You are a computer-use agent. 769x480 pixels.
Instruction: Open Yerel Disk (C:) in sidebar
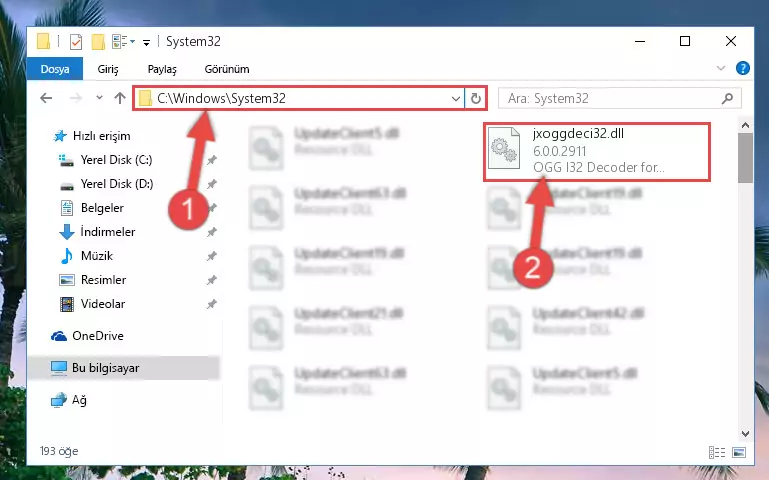pyautogui.click(x=116, y=160)
